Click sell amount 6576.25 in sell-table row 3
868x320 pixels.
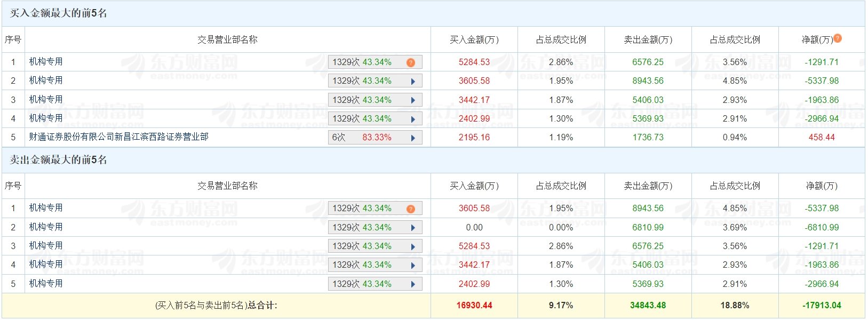coord(648,246)
